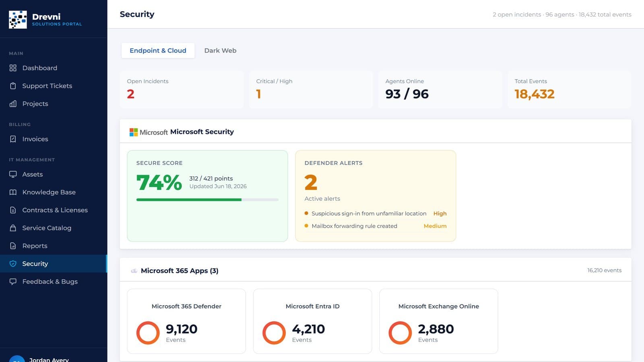Click the Microsoft Exchange Online ring chart
This screenshot has width=644, height=362.
(x=400, y=333)
